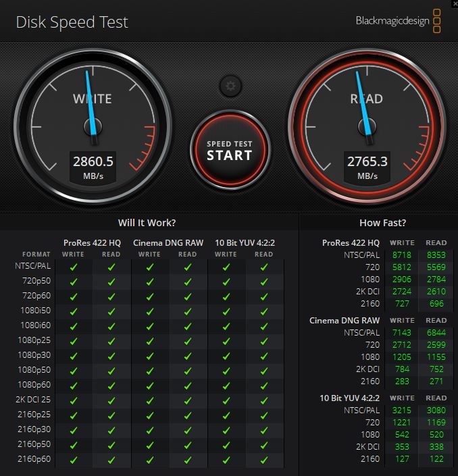Click 1080p50 ProRes 422 HQ read checkmark

(111, 371)
